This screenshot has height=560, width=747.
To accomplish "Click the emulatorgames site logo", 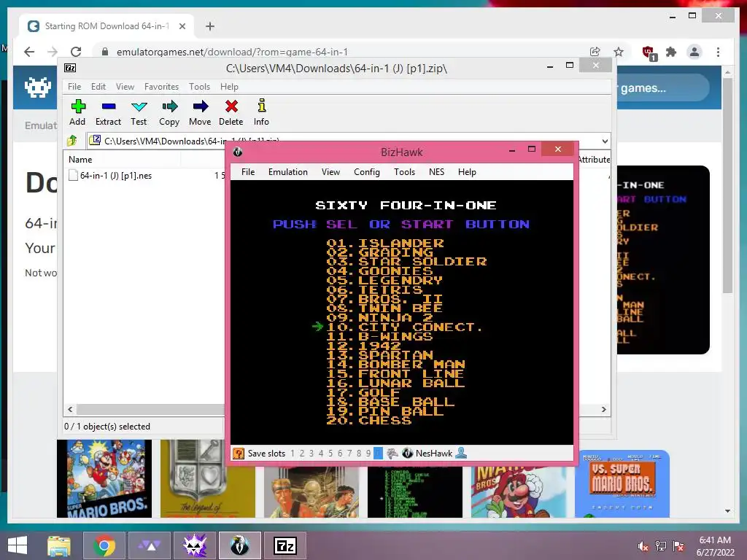I will pyautogui.click(x=38, y=87).
